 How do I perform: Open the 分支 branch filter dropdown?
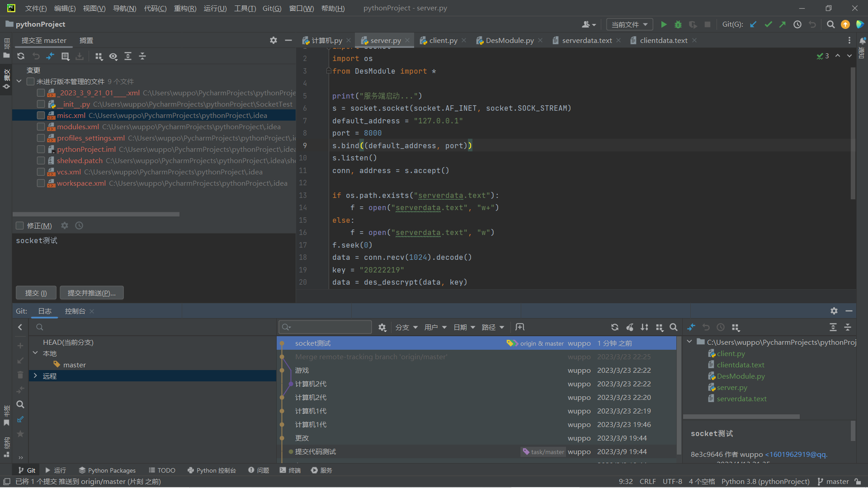pyautogui.click(x=406, y=327)
